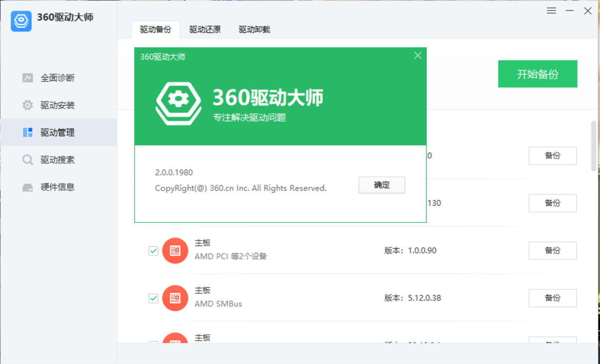Open the 全面诊断 diagnosis section
Image resolution: width=600 pixels, height=364 pixels.
pos(58,78)
